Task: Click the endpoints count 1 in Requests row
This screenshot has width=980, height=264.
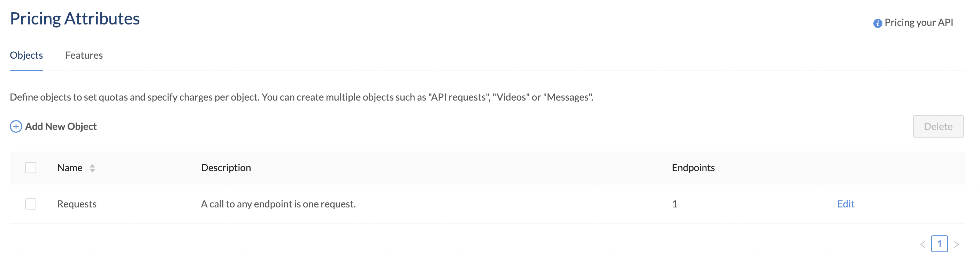Action: [x=674, y=204]
